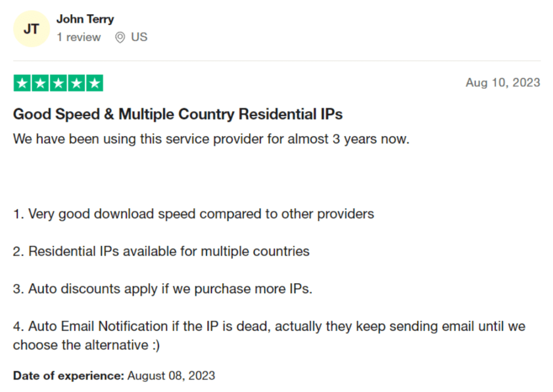Open the Good Speed review title

[178, 114]
